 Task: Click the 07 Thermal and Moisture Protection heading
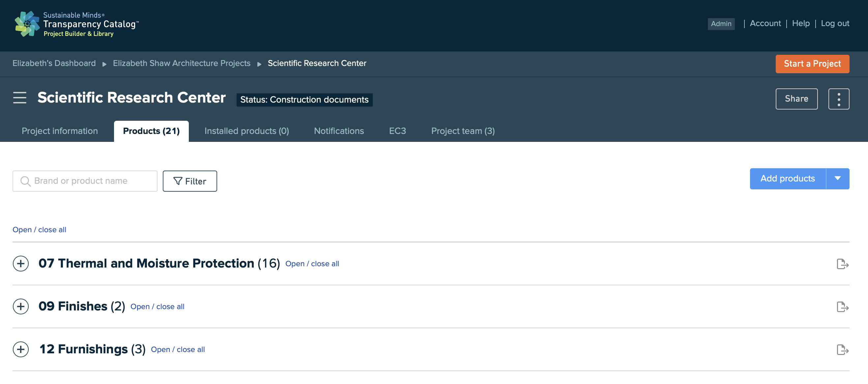[159, 263]
